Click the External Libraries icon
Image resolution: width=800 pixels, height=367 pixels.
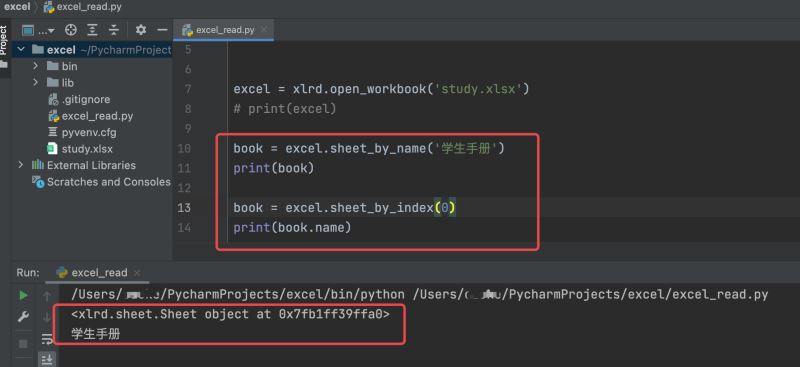[38, 165]
